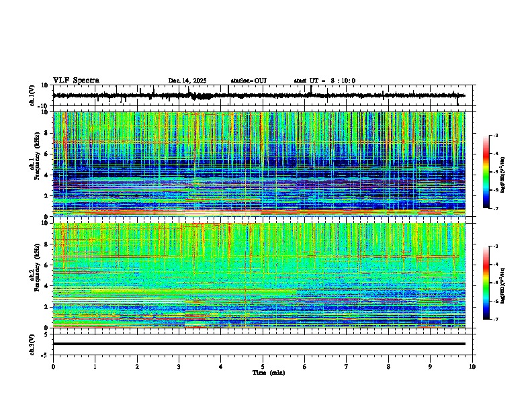Click inside the ch.2 frequency spectrogram

point(259,275)
